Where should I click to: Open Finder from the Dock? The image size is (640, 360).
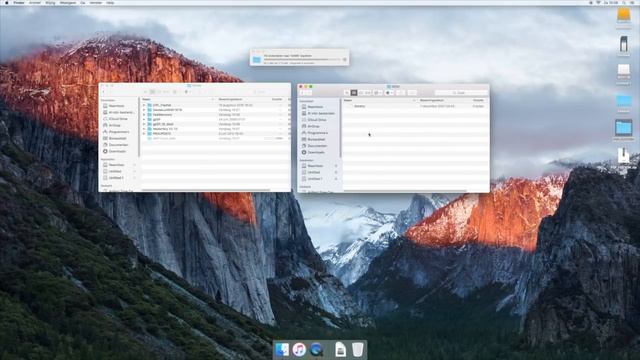tap(282, 350)
